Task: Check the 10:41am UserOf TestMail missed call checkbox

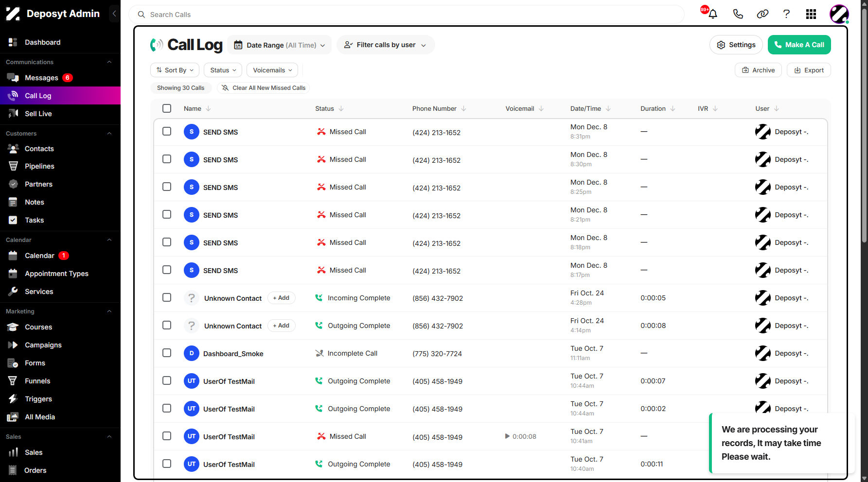Action: coord(167,436)
